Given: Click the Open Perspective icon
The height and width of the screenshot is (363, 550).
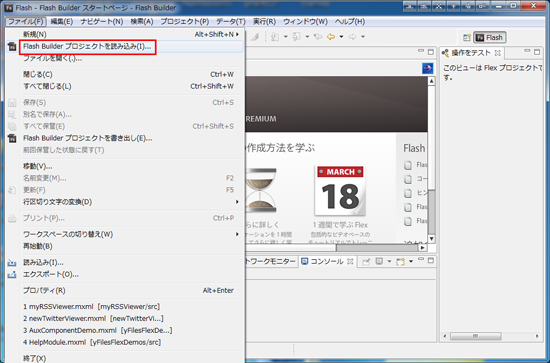Looking at the screenshot, I should coord(467,38).
